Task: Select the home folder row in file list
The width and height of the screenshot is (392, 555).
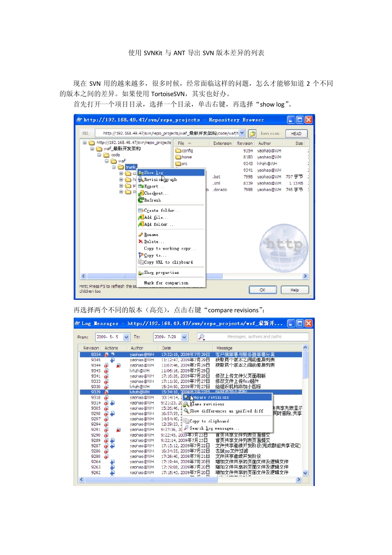Action: pyautogui.click(x=241, y=157)
